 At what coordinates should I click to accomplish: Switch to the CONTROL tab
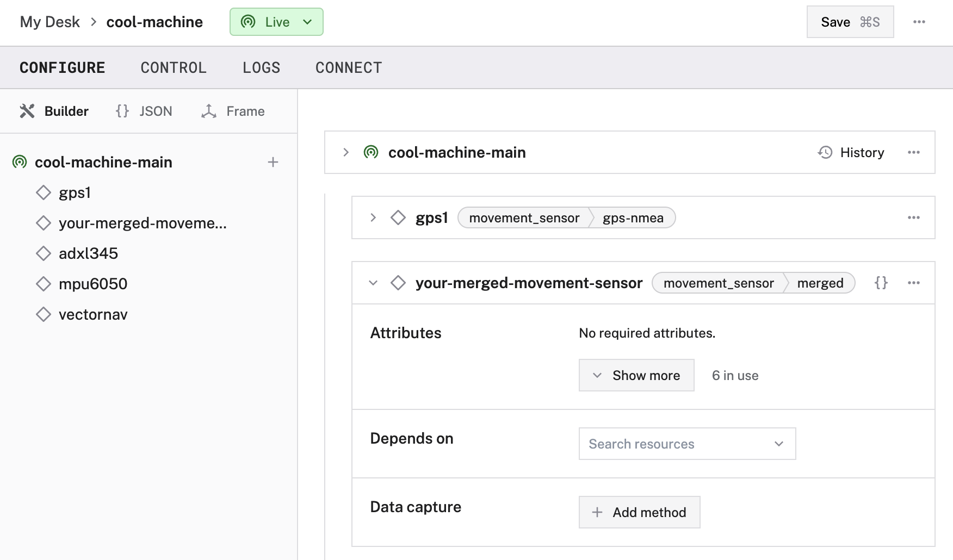pos(174,67)
